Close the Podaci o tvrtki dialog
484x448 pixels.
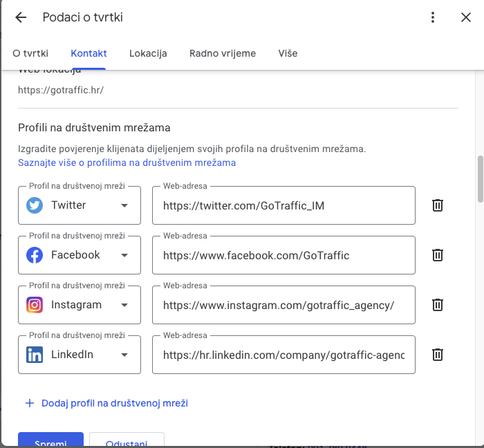click(x=466, y=18)
